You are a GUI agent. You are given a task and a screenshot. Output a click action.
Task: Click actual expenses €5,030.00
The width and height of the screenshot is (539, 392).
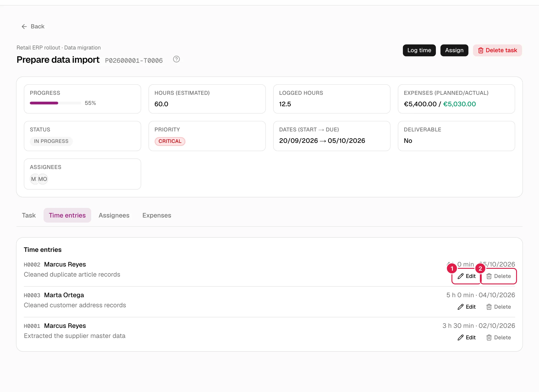(459, 104)
